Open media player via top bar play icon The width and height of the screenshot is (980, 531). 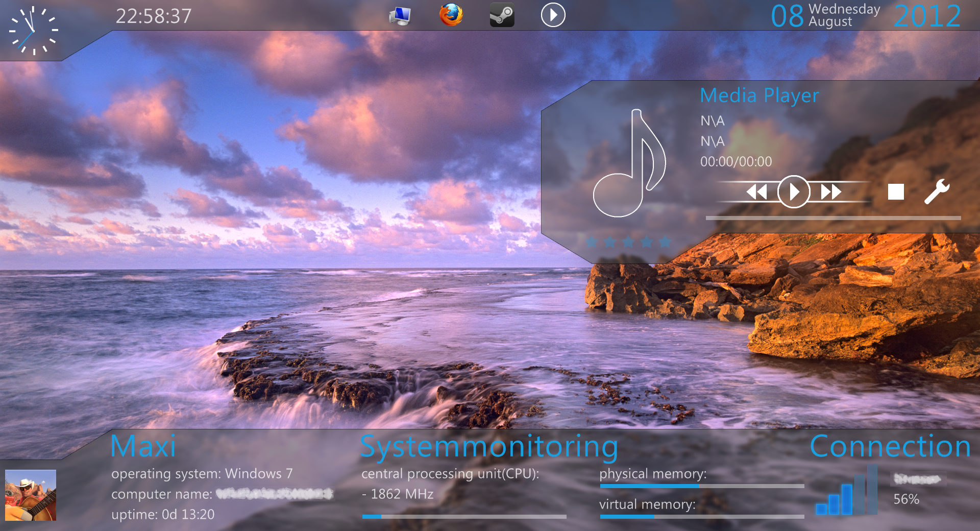[x=553, y=15]
